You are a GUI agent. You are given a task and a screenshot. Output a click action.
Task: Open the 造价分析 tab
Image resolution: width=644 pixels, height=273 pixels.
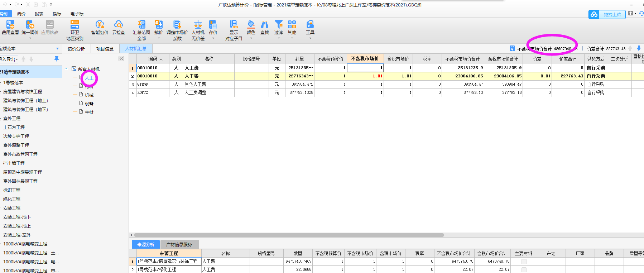point(76,49)
